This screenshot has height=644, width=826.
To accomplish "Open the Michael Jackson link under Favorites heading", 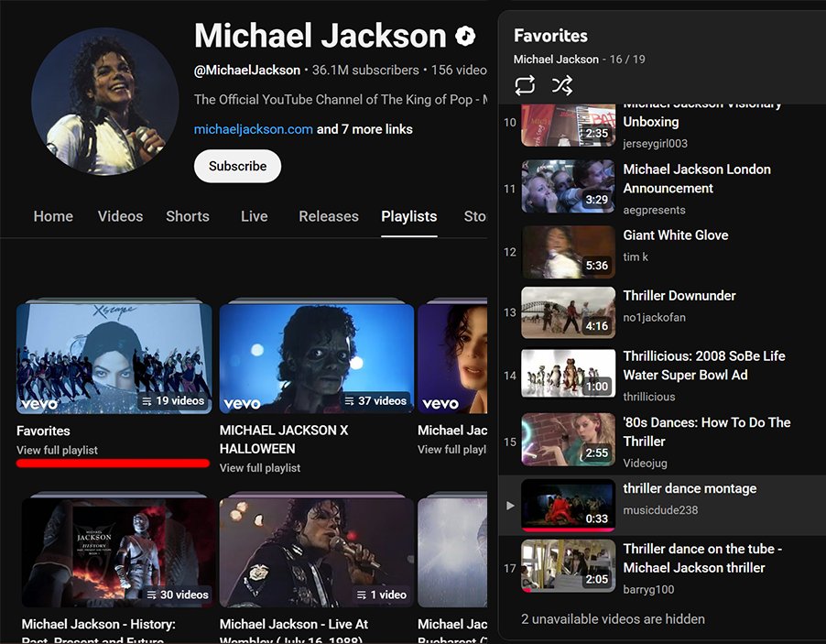I will tap(556, 59).
